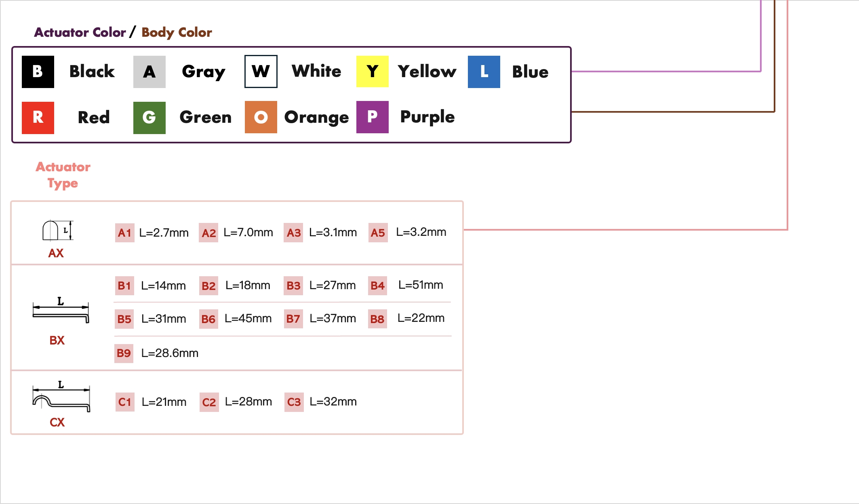Choose the yellow Y color swatch

tap(373, 71)
